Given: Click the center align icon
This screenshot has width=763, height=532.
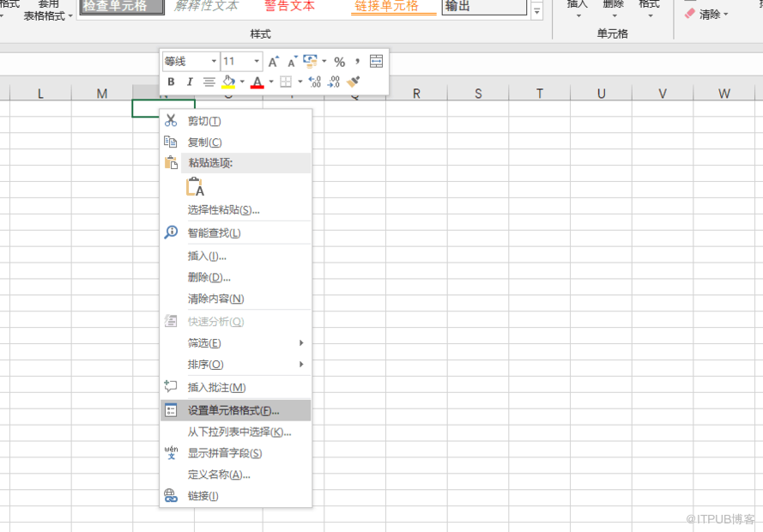Looking at the screenshot, I should coord(209,82).
